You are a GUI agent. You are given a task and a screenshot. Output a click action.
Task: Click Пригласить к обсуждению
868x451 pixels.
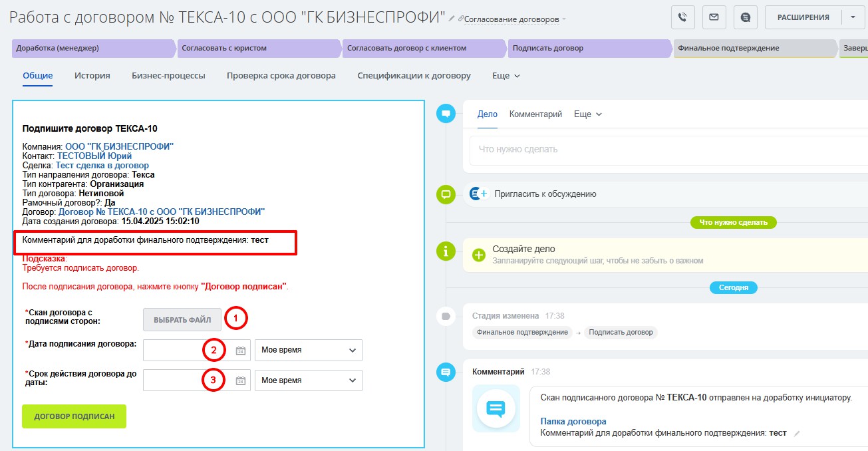pyautogui.click(x=545, y=194)
